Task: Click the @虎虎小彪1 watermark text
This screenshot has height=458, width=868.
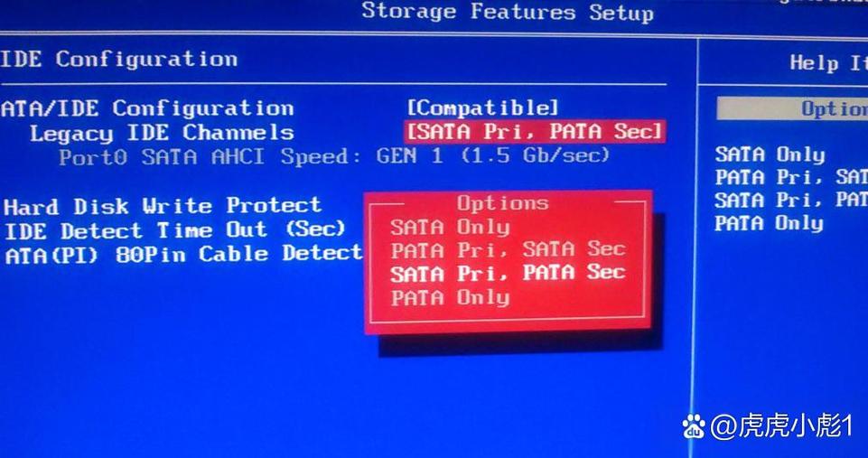Action: point(780,426)
